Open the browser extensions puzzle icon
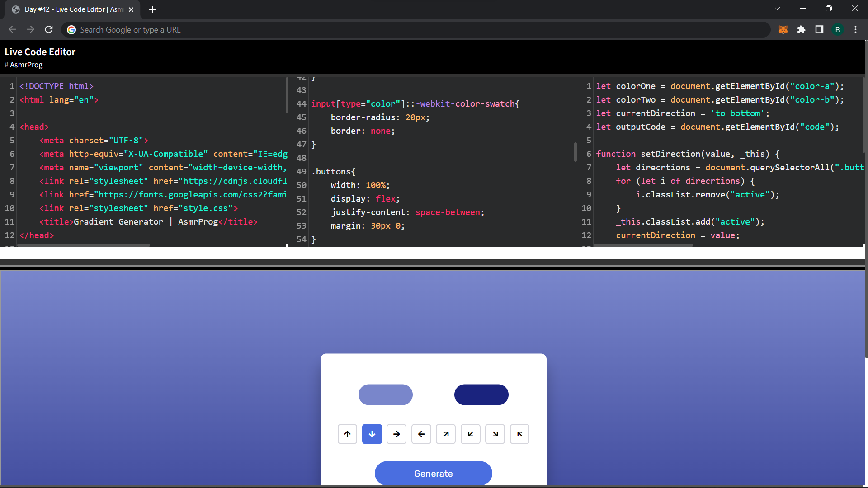The height and width of the screenshot is (488, 868). [802, 29]
